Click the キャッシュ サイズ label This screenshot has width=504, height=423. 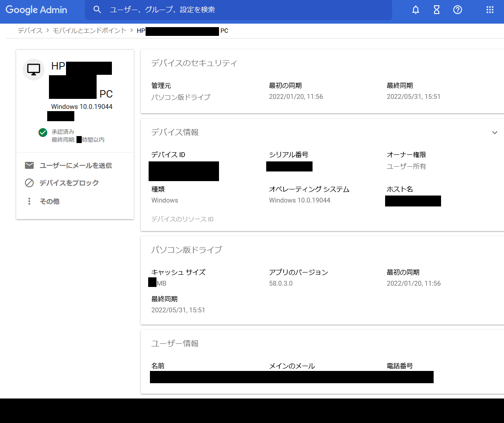tap(178, 272)
